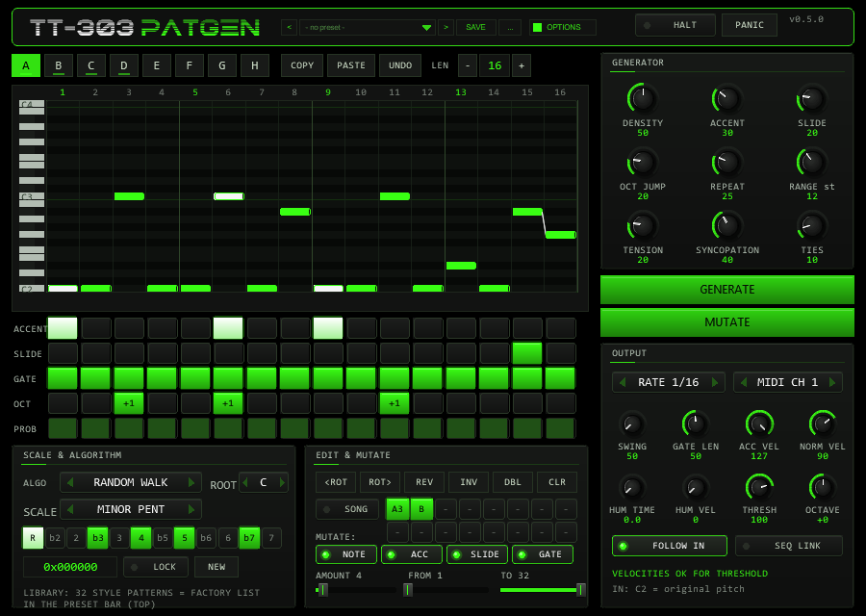Click the seed field 0x000000
Viewport: 866px width, 616px height.
pos(70,567)
